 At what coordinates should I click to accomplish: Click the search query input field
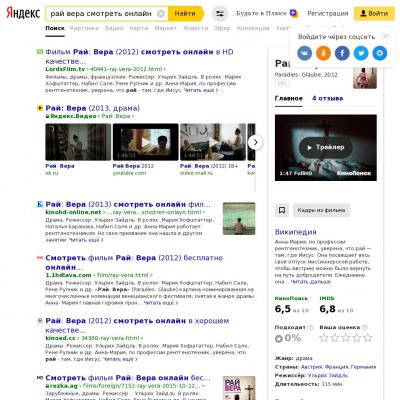coord(102,14)
